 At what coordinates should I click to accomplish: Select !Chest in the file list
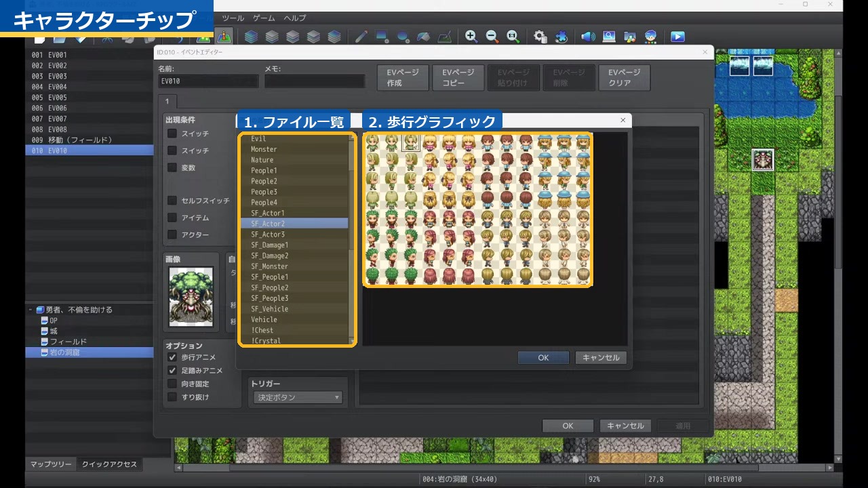(x=294, y=330)
